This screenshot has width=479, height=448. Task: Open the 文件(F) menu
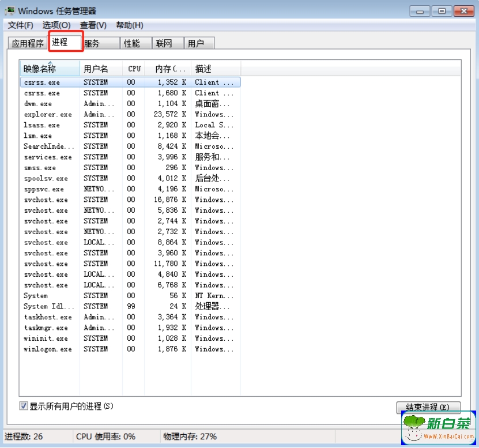(x=21, y=25)
